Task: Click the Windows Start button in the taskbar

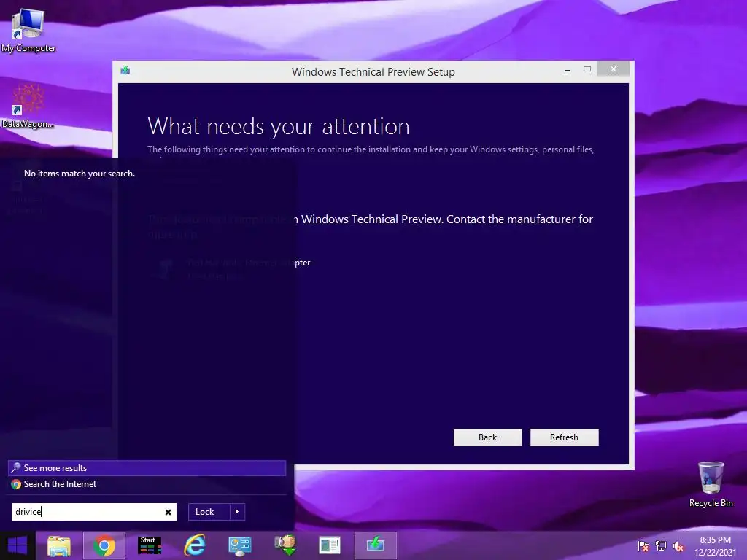Action: click(x=18, y=545)
